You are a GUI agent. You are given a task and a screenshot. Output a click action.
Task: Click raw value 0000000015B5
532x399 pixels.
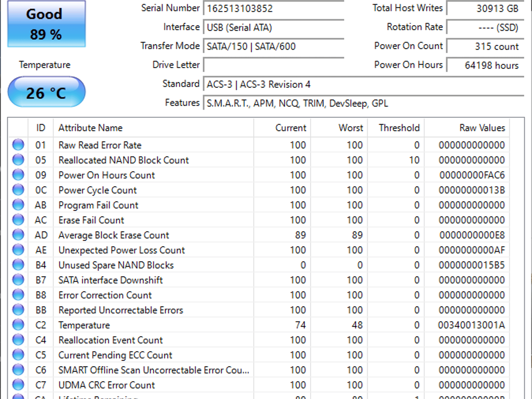pyautogui.click(x=472, y=265)
